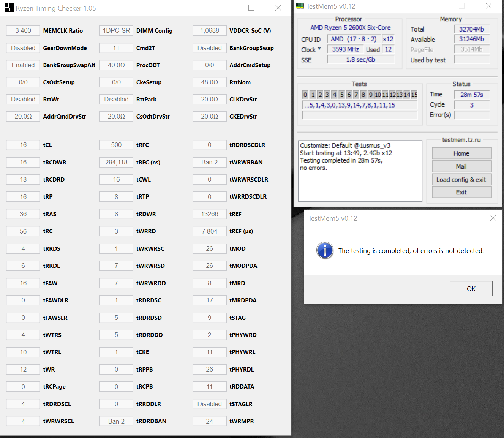The image size is (504, 438).
Task: Close the Ryzen Timing Checker window
Action: [x=278, y=8]
